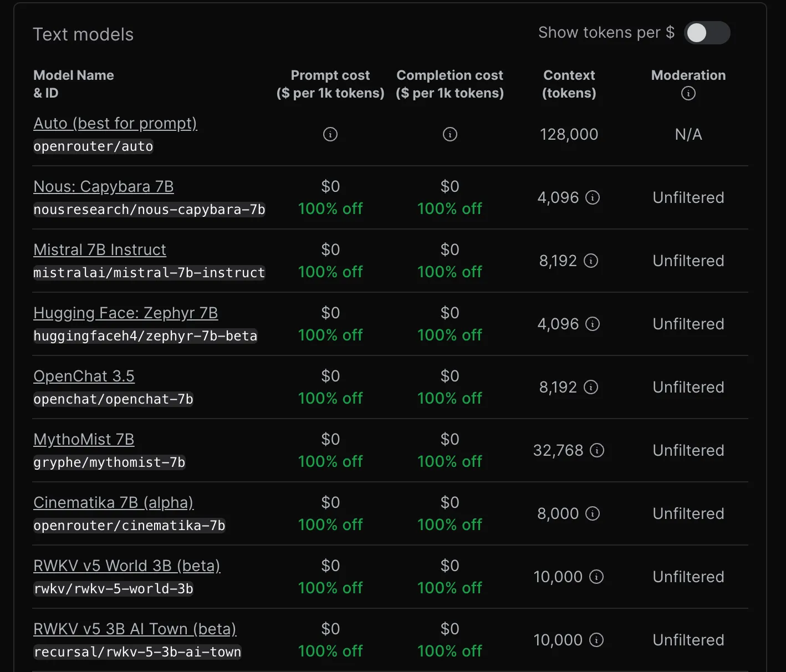Select the gryphe/mythomist-7b ID text
Image resolution: width=786 pixels, height=672 pixels.
point(109,462)
